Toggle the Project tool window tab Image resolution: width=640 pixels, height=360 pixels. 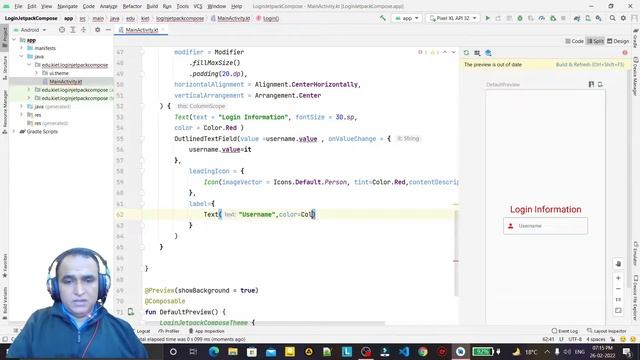coord(4,37)
